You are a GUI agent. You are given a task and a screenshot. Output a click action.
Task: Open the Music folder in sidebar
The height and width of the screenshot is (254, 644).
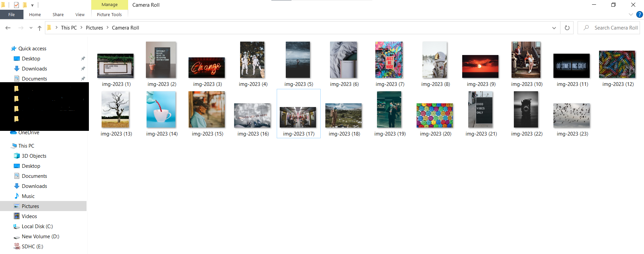(x=28, y=196)
